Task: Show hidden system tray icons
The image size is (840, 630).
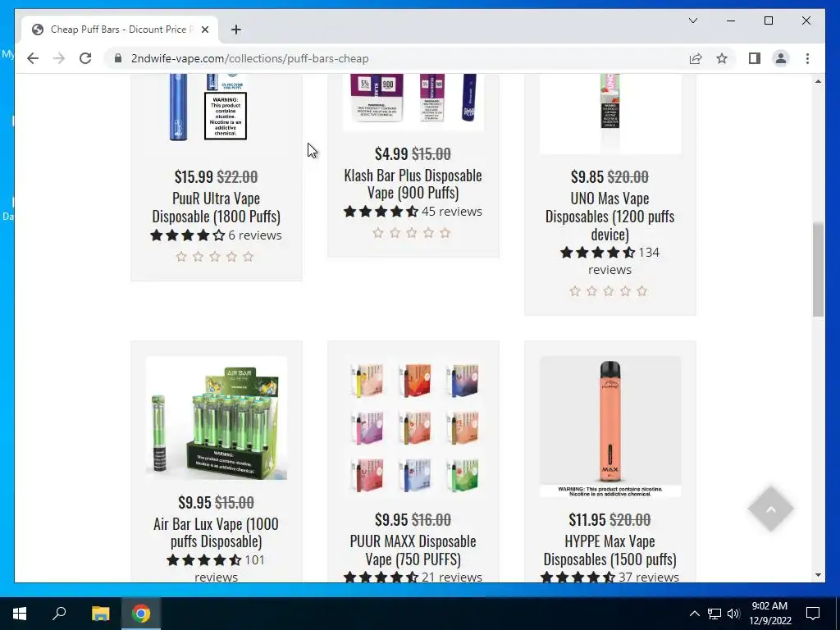Action: pyautogui.click(x=694, y=614)
